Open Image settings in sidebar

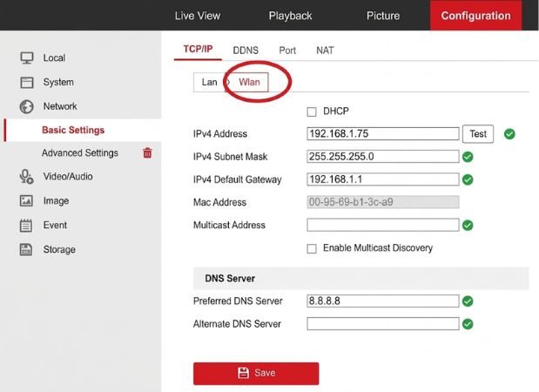(x=56, y=201)
